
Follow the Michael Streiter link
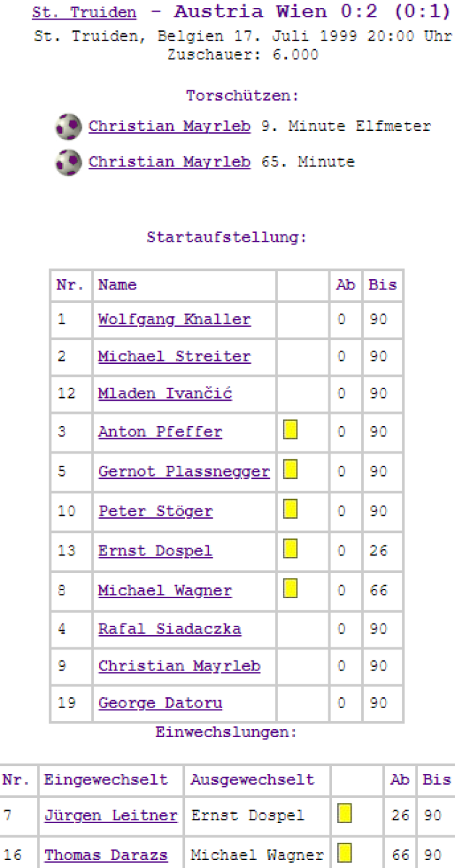174,357
